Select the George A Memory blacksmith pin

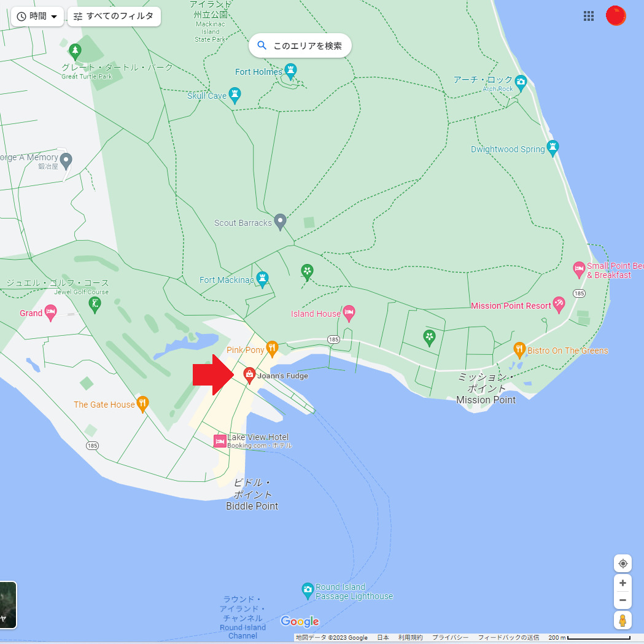click(x=66, y=161)
